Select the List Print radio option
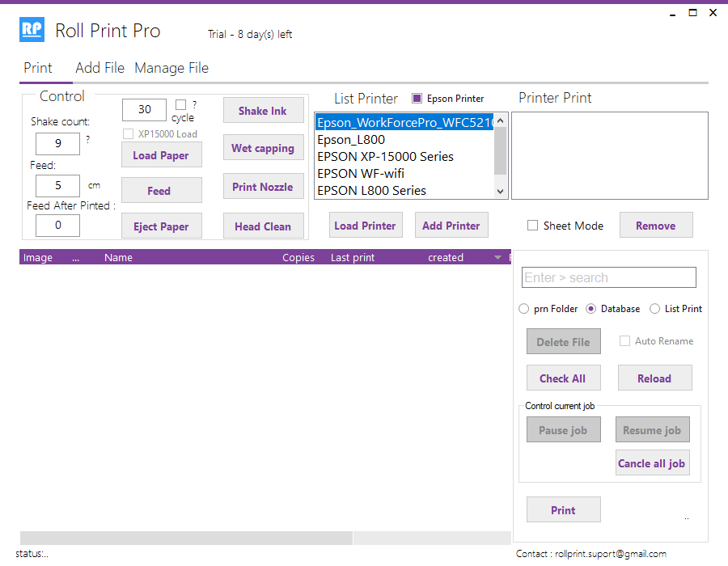Screen dimensions: 728x566 coord(655,309)
